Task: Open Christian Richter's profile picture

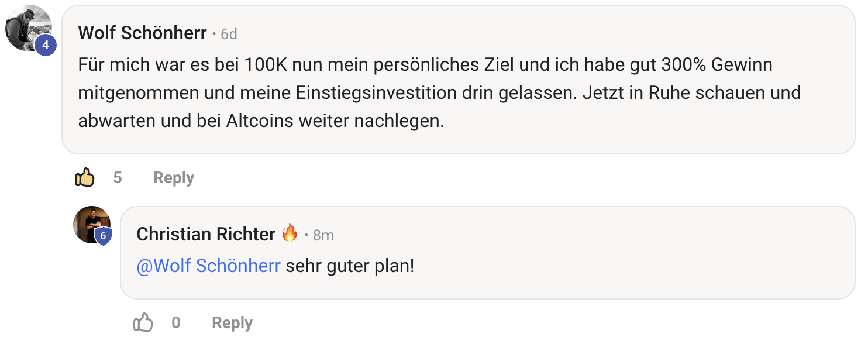Action: coord(91,222)
